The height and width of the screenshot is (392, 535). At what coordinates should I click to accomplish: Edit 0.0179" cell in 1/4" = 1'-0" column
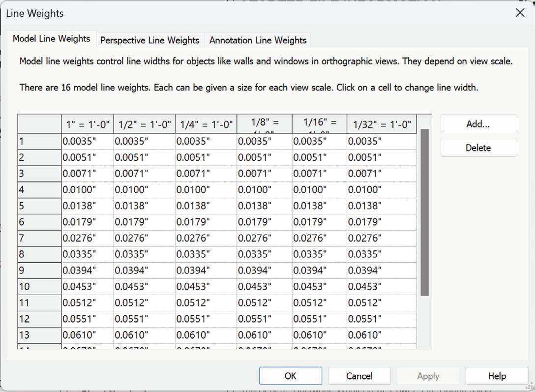[206, 222]
